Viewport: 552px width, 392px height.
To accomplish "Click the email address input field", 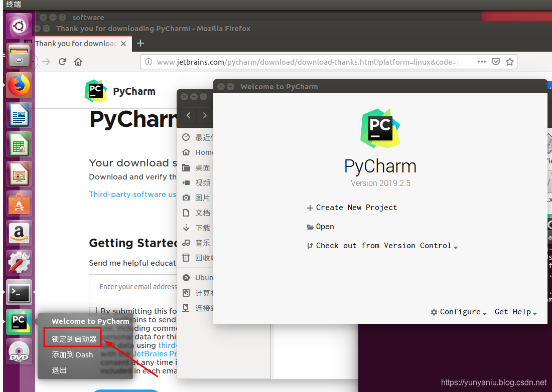I will (133, 287).
